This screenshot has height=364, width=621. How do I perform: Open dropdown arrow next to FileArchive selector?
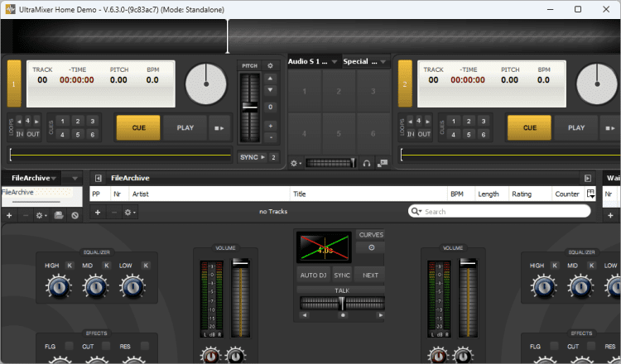(75, 179)
